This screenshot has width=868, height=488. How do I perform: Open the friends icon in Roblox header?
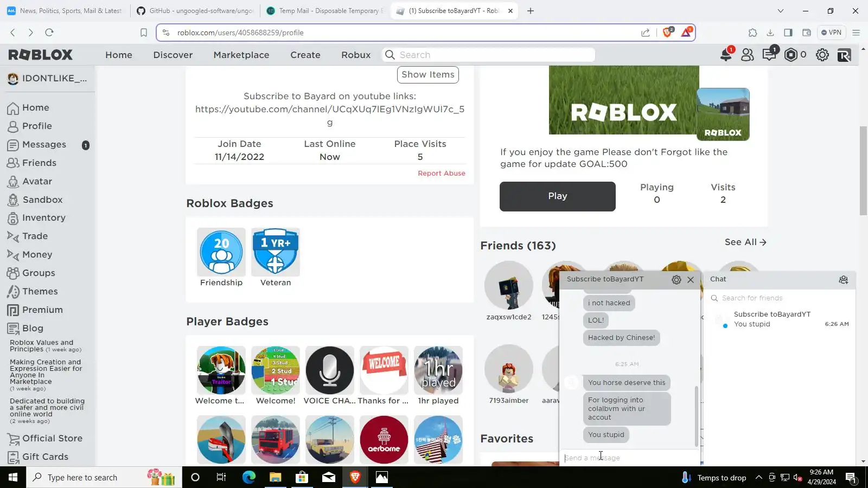748,55
